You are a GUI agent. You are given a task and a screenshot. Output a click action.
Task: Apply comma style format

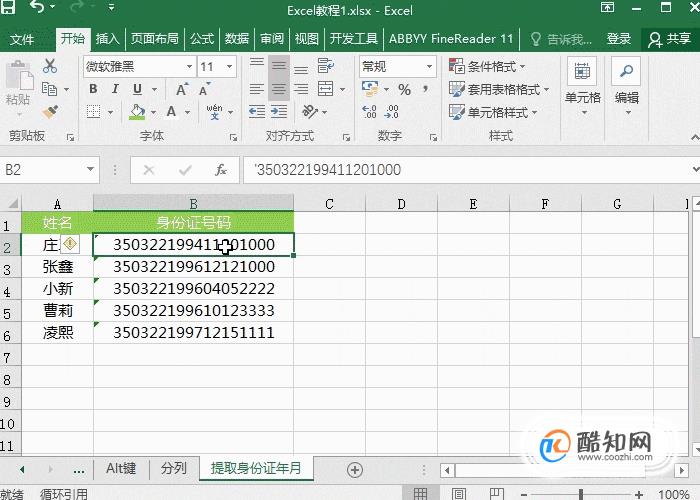426,89
